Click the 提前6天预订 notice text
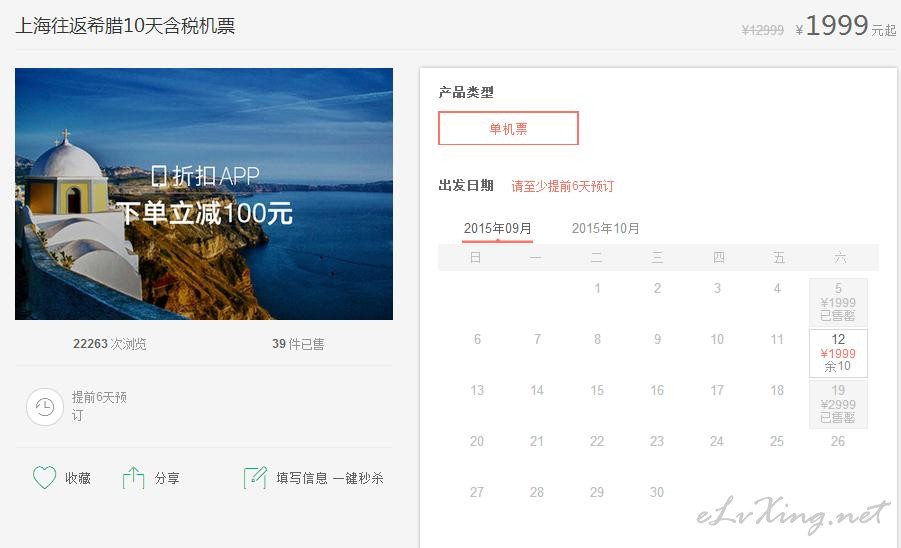Screen dimensions: 901x548 click(99, 406)
